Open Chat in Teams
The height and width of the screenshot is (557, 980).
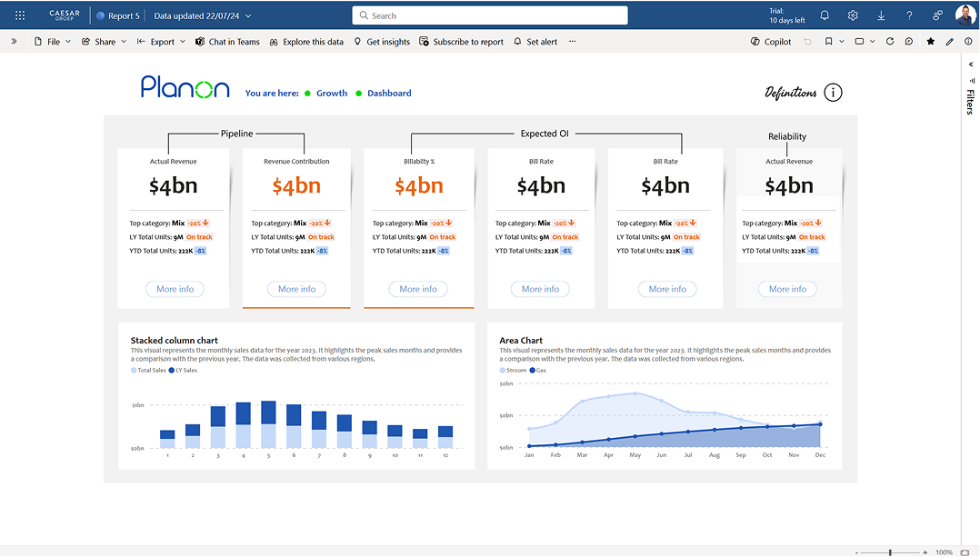click(x=226, y=42)
